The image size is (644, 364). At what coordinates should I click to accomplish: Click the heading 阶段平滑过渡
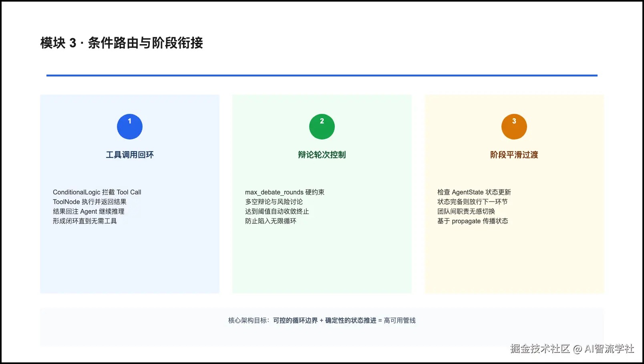point(514,155)
